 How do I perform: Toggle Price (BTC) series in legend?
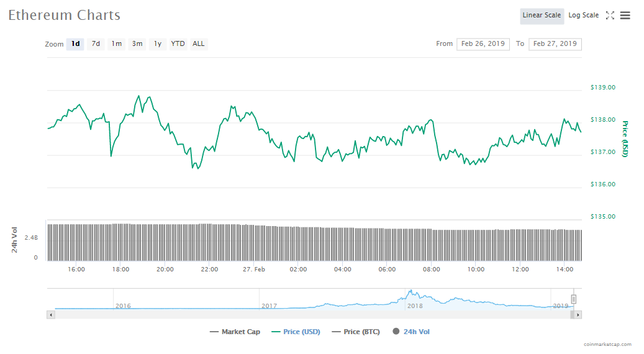pos(356,332)
